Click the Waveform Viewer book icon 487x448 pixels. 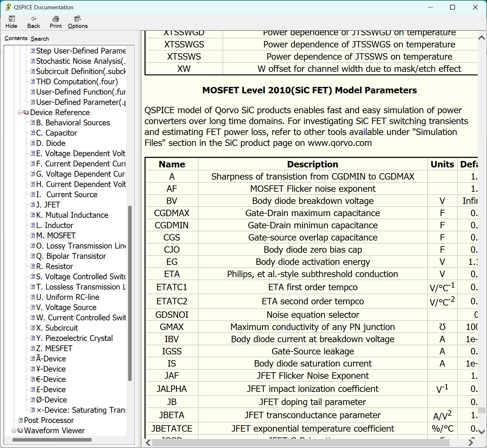(x=20, y=431)
